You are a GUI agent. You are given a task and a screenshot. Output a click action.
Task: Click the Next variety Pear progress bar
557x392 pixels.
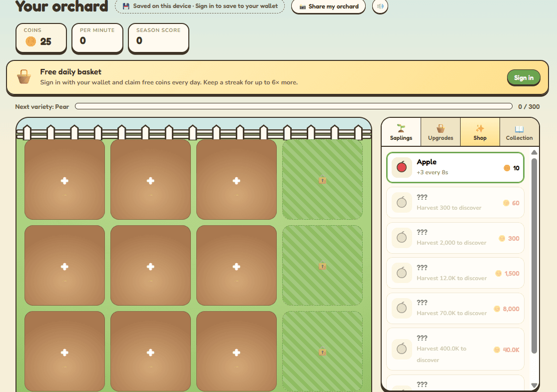pos(293,106)
